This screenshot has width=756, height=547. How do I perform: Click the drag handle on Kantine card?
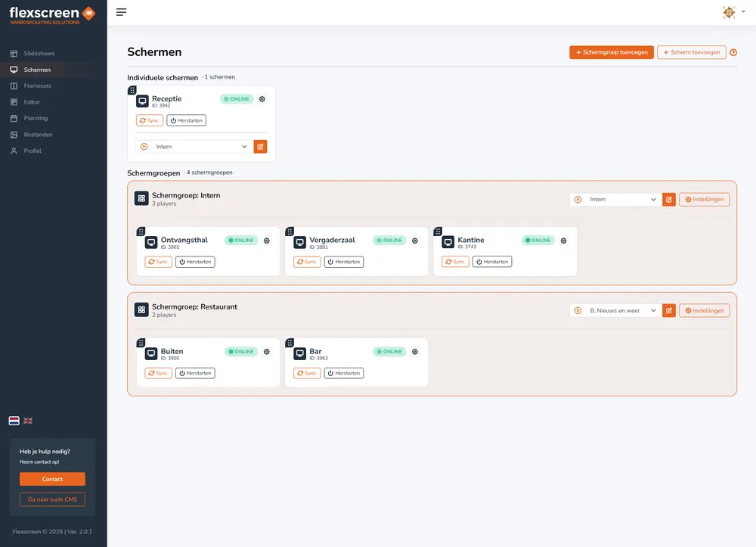point(438,232)
